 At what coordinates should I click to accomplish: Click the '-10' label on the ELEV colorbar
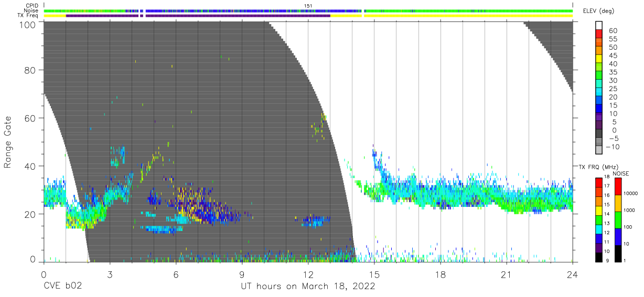(x=612, y=147)
